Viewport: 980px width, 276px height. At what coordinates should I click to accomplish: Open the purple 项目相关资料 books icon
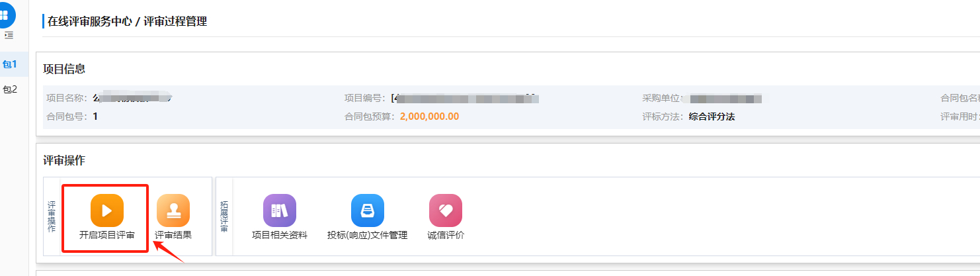point(280,210)
